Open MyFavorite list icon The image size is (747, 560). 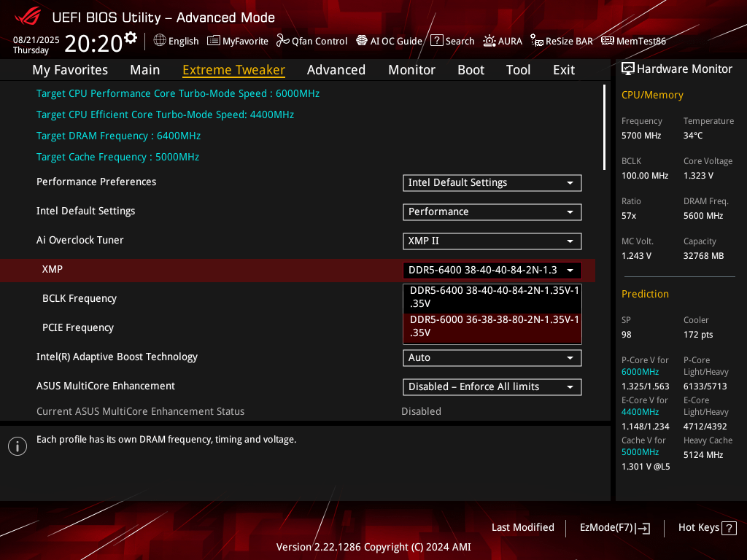(214, 41)
